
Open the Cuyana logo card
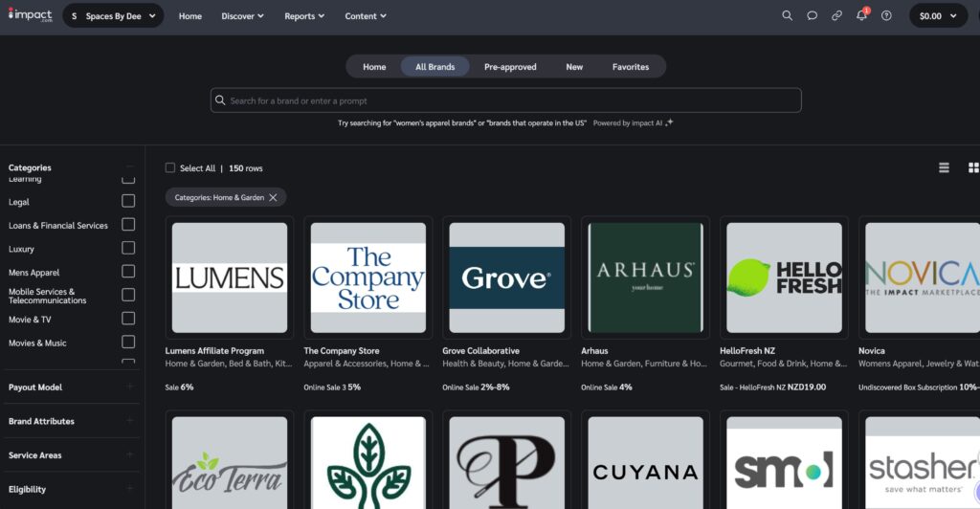(646, 463)
